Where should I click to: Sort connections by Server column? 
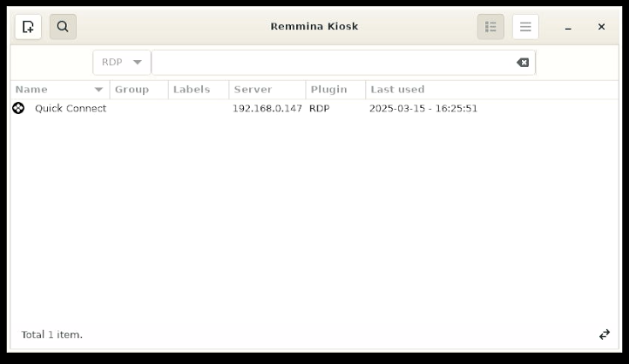point(266,90)
